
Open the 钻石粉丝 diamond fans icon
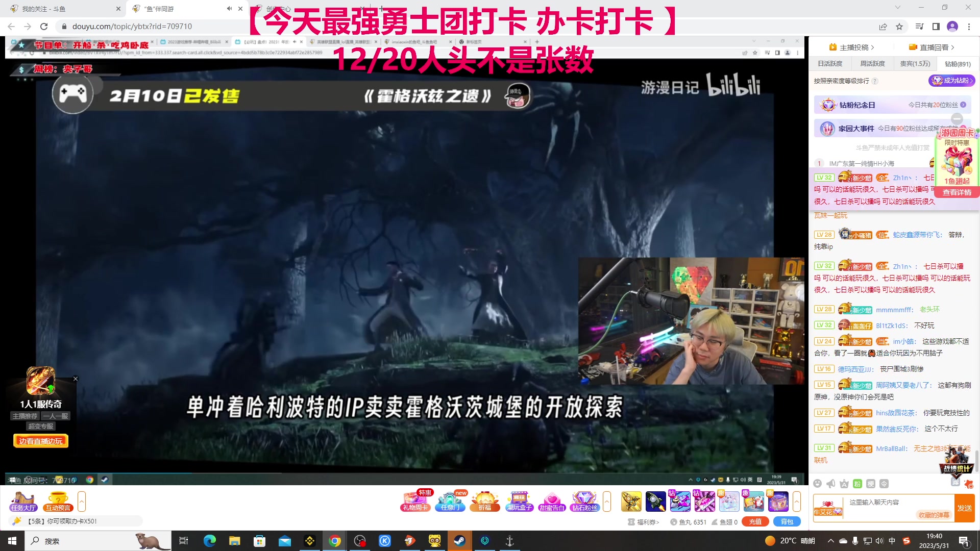(585, 501)
